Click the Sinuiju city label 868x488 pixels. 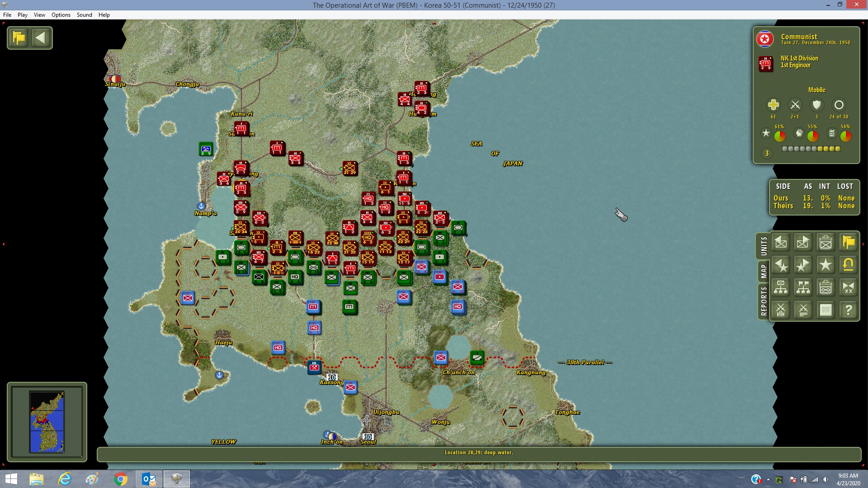(x=115, y=84)
